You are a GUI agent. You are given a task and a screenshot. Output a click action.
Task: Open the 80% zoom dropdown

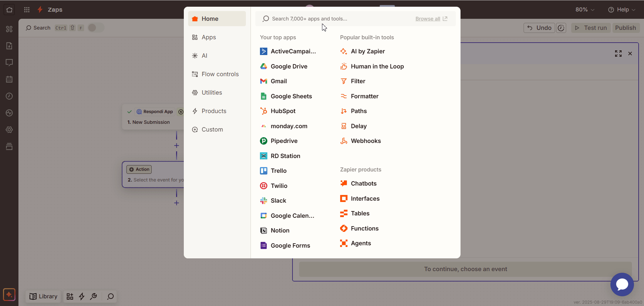[x=585, y=10]
